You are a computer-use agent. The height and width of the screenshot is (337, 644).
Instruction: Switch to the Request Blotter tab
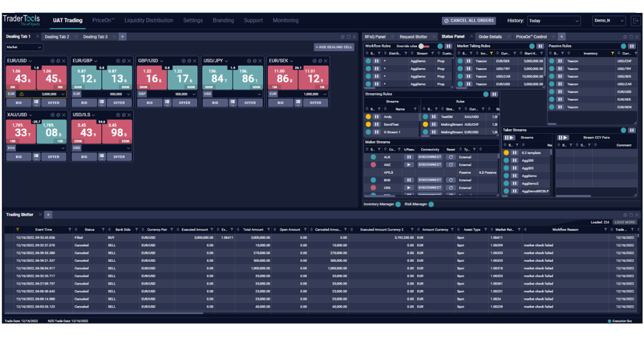[x=413, y=36]
